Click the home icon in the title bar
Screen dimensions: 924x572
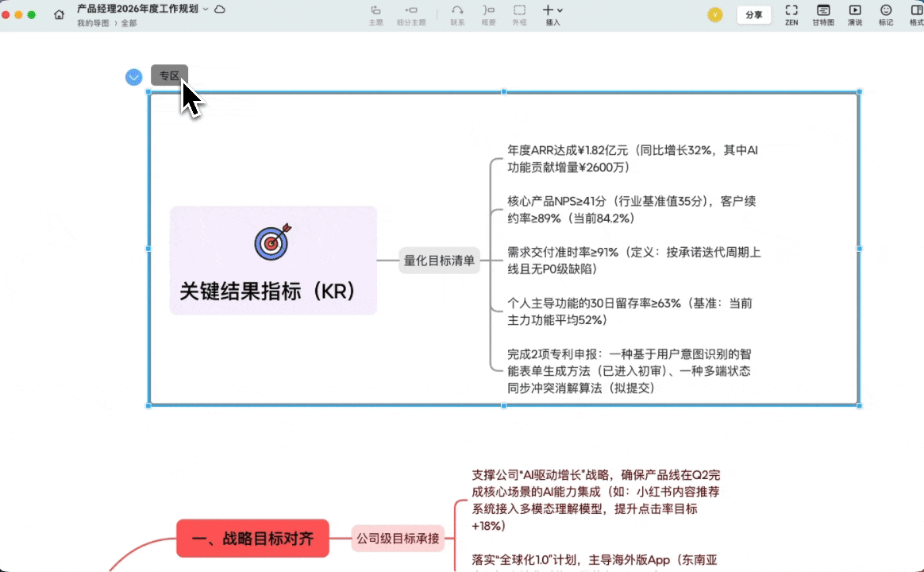(x=60, y=14)
